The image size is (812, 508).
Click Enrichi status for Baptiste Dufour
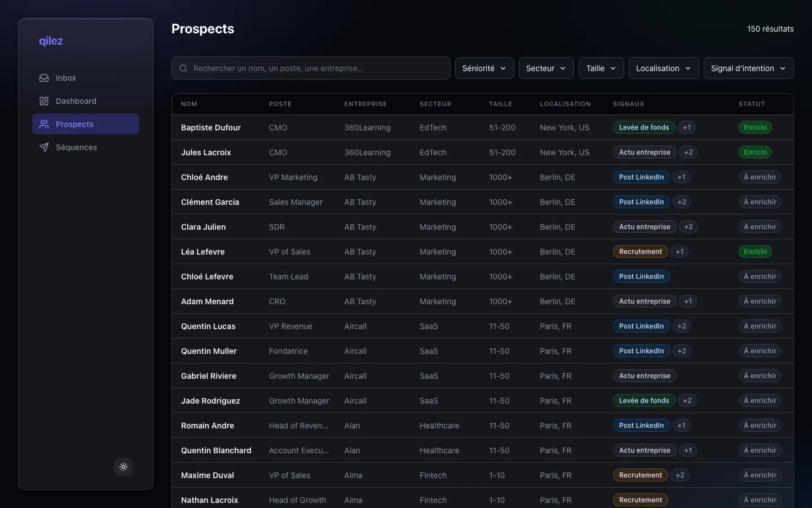pyautogui.click(x=755, y=128)
